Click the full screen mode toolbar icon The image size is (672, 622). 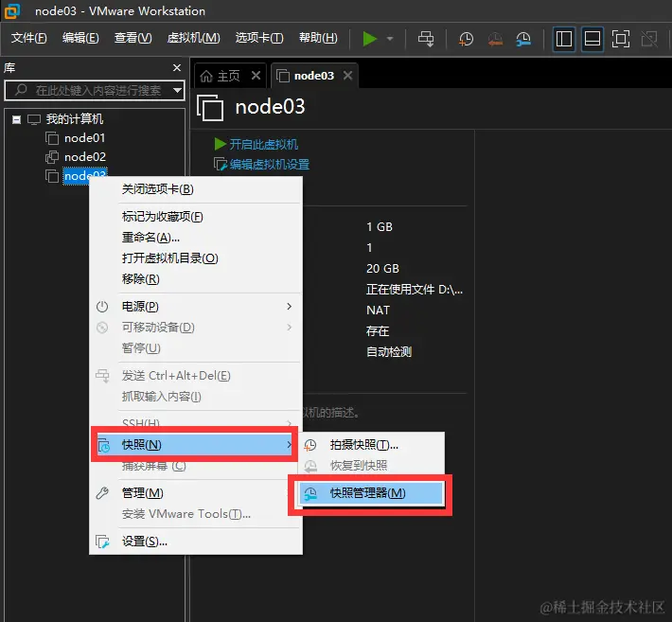pos(621,39)
